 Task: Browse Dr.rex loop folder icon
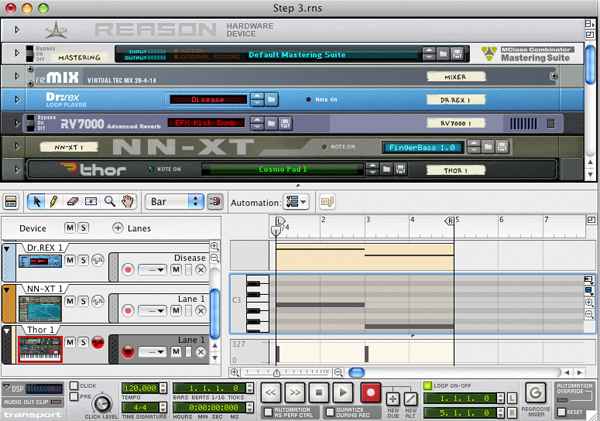pyautogui.click(x=271, y=100)
